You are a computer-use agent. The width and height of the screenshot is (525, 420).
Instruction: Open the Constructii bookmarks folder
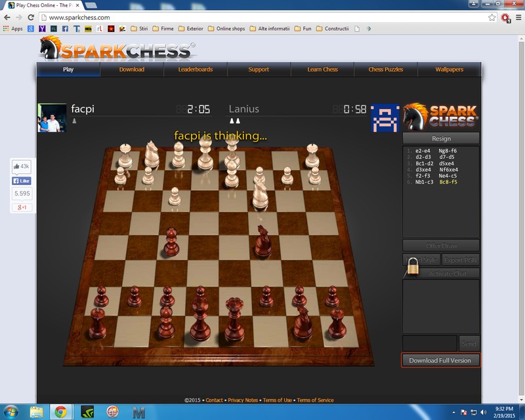pos(333,29)
